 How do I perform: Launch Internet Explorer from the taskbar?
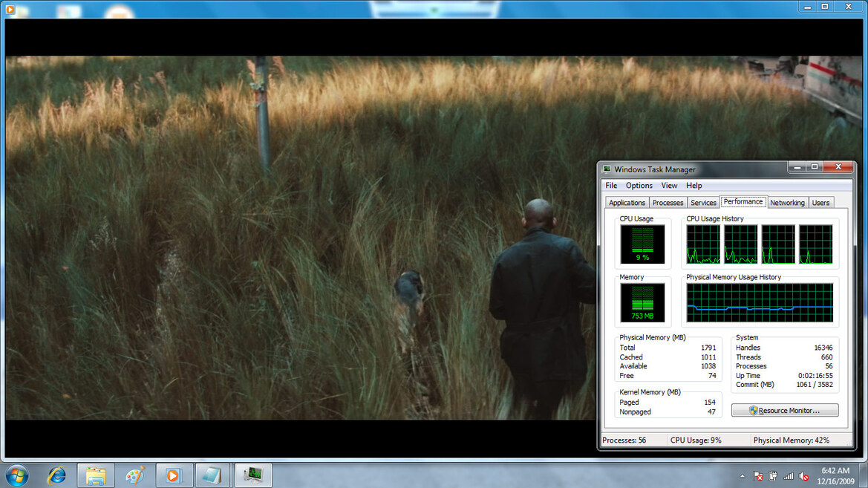pos(56,476)
